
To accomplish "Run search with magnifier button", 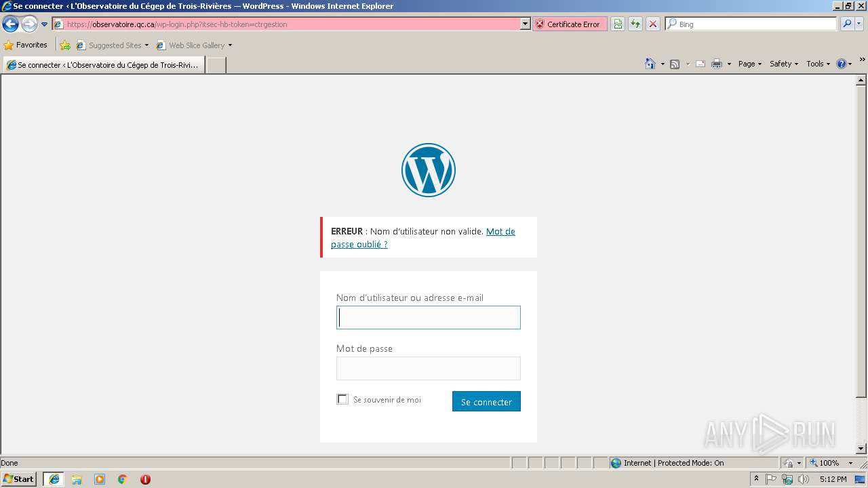I will [x=847, y=24].
